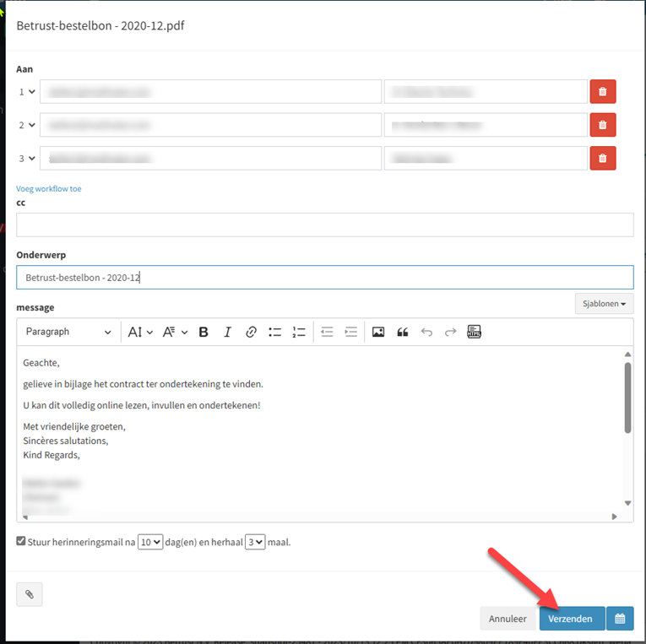Insert an image in the message
Image resolution: width=646 pixels, height=644 pixels.
click(x=378, y=332)
